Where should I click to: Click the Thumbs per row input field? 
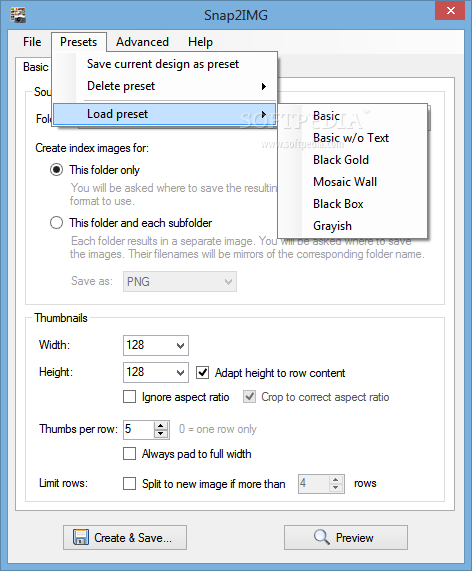pos(138,429)
